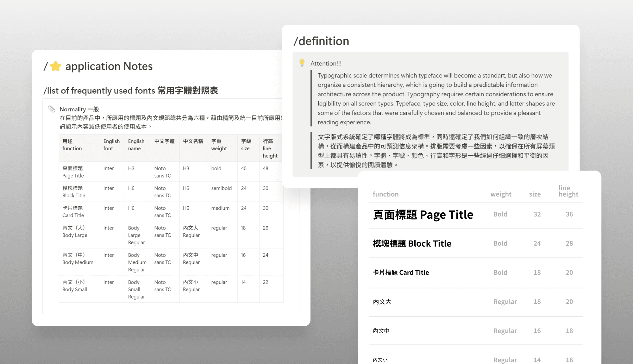
Task: Click the semibold cell in Block Title row
Action: 222,188
